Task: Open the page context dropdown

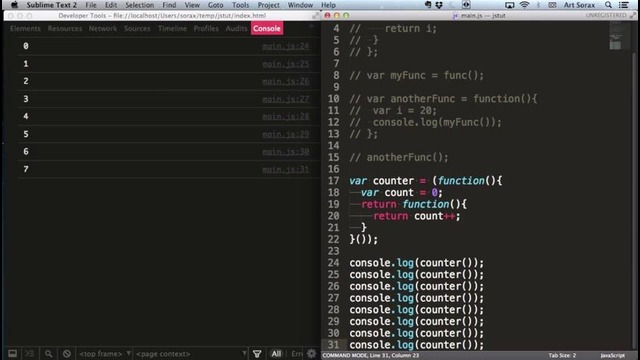Action: click(191, 353)
